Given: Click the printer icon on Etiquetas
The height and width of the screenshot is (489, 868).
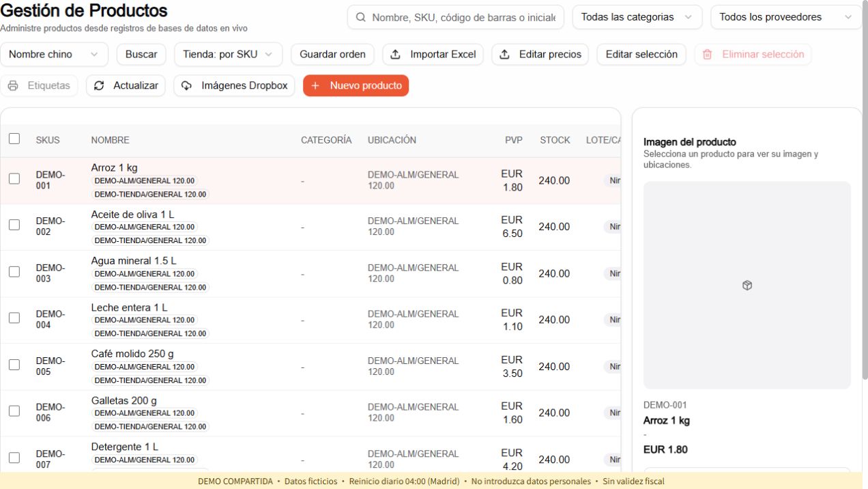Looking at the screenshot, I should [13, 86].
